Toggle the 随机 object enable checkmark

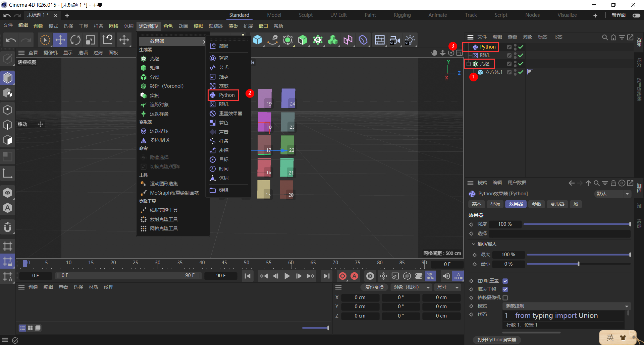tap(521, 55)
